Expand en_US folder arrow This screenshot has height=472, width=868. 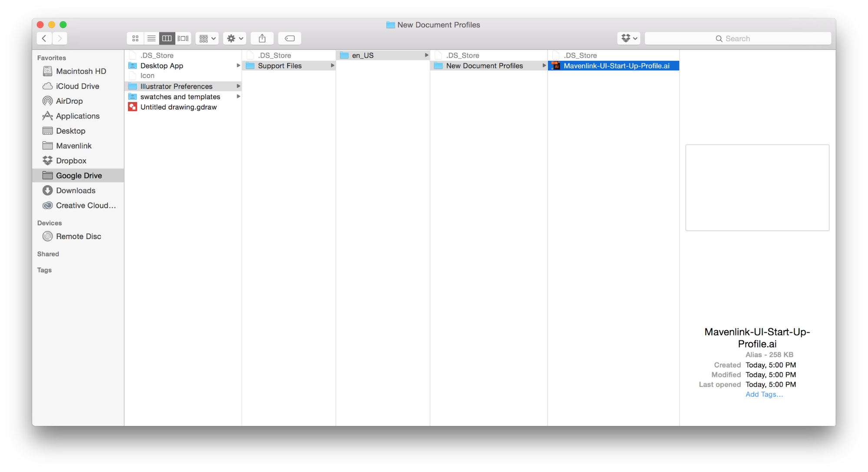(427, 55)
